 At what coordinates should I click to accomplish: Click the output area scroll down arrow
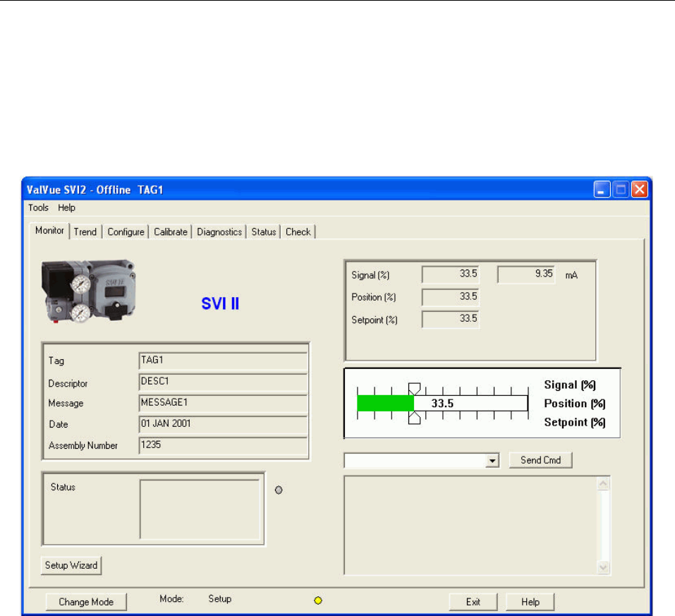point(604,567)
